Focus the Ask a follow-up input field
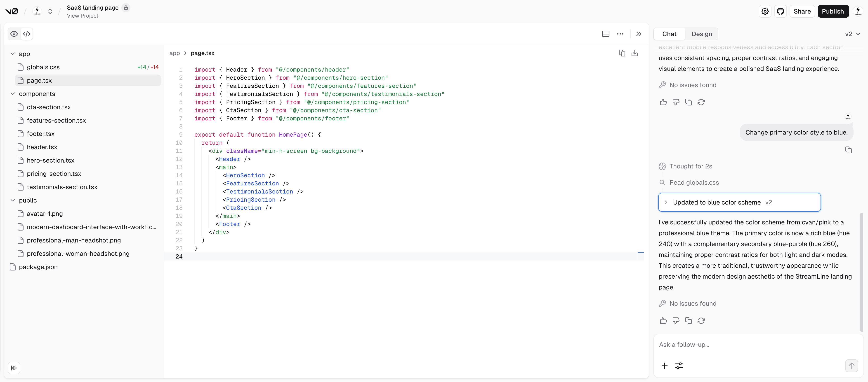Screen dimensions: 868x382 (751, 345)
